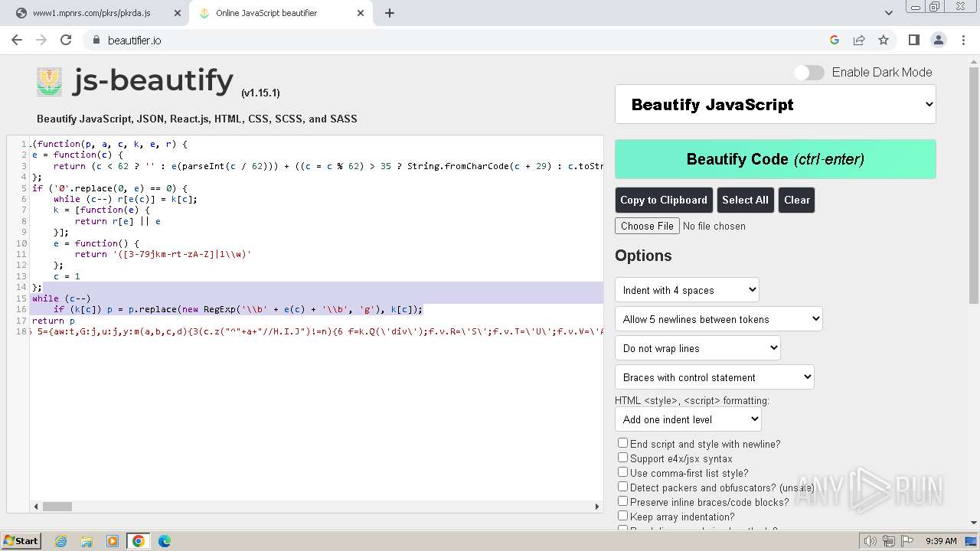Check Support e4x/jsx syntax

coord(622,458)
